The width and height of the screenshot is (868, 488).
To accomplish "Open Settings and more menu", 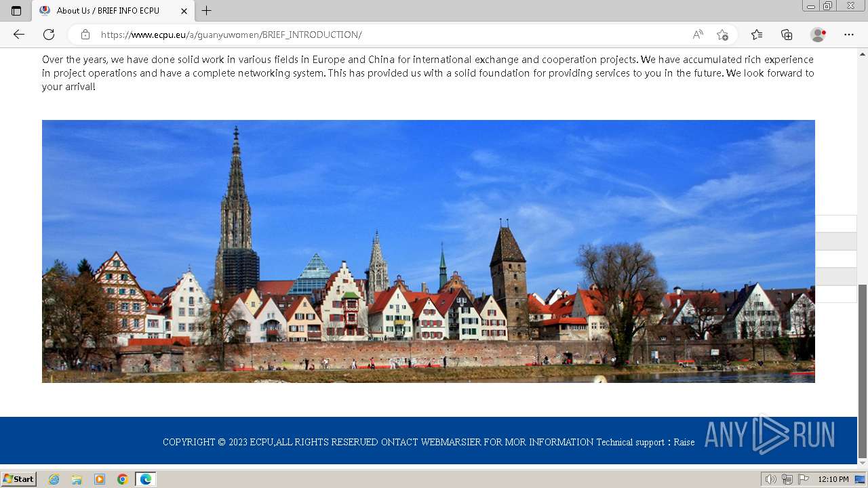I will click(849, 35).
